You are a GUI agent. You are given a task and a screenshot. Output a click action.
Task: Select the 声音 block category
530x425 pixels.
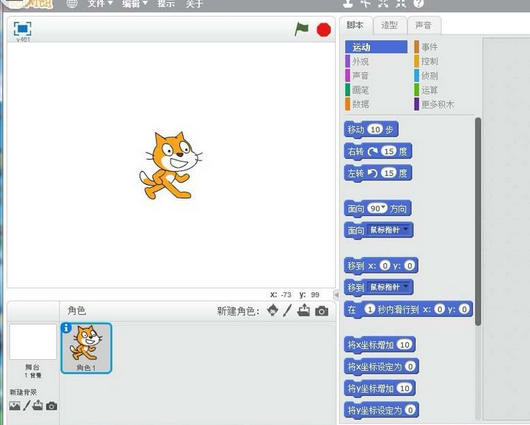point(376,75)
